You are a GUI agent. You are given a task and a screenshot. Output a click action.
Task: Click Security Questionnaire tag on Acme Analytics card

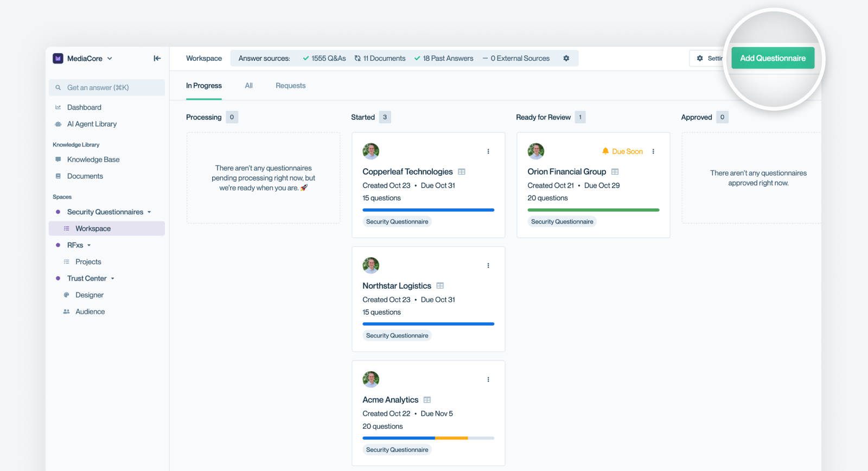[x=397, y=449]
